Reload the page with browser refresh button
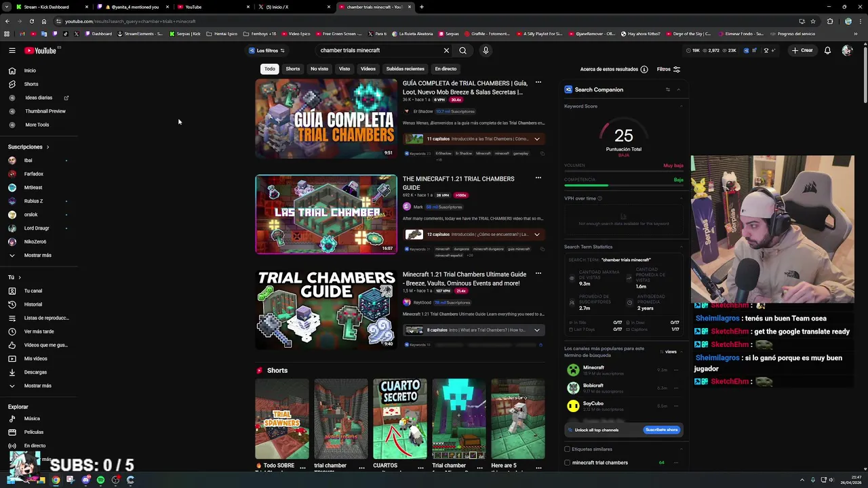 31,21
